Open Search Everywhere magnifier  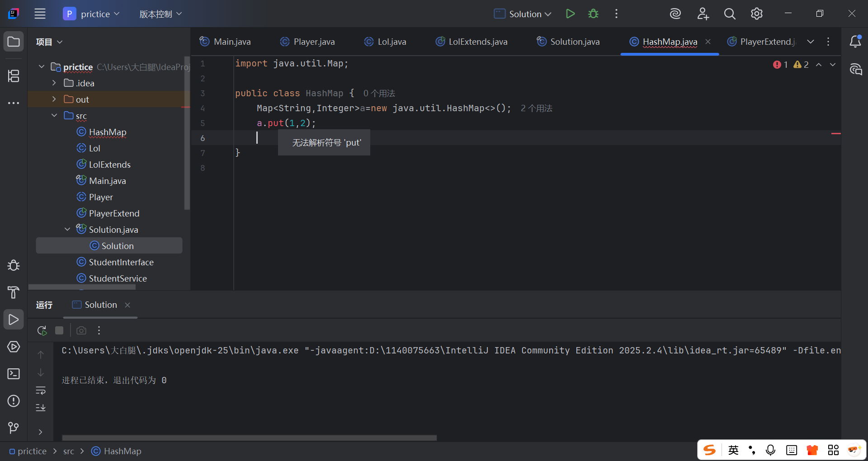pyautogui.click(x=730, y=14)
